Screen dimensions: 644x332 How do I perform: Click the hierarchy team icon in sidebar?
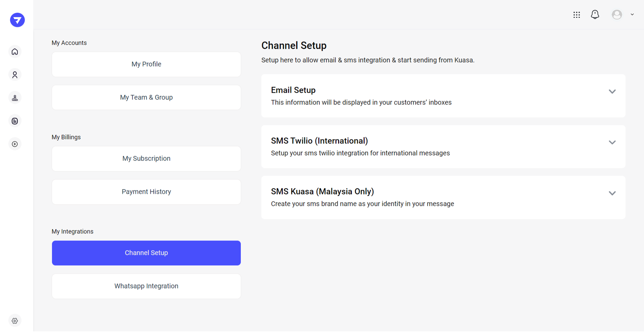point(15,98)
